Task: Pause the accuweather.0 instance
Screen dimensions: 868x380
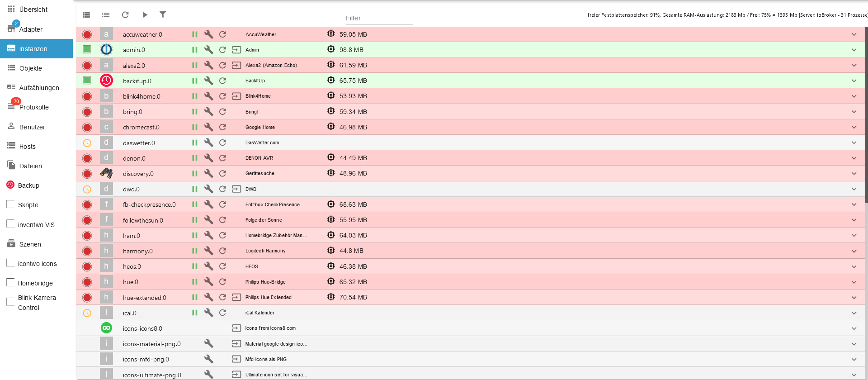Action: [195, 34]
